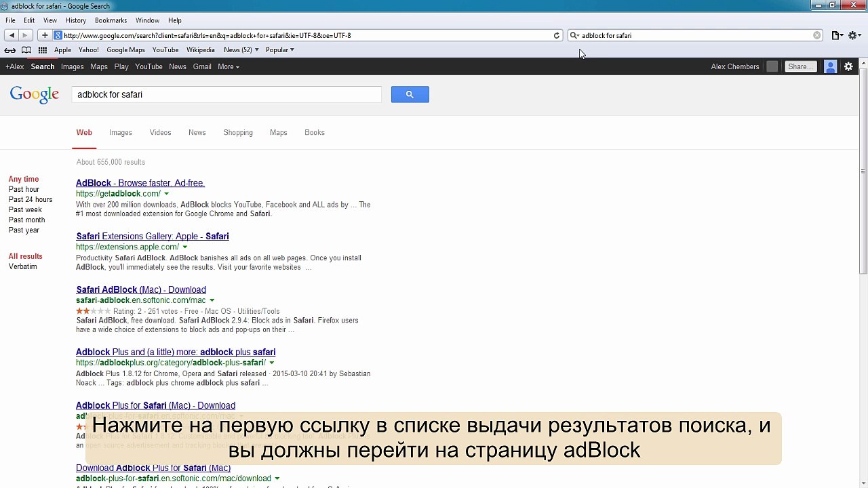The width and height of the screenshot is (868, 488).
Task: Reload the page using the refresh icon
Action: tap(557, 35)
